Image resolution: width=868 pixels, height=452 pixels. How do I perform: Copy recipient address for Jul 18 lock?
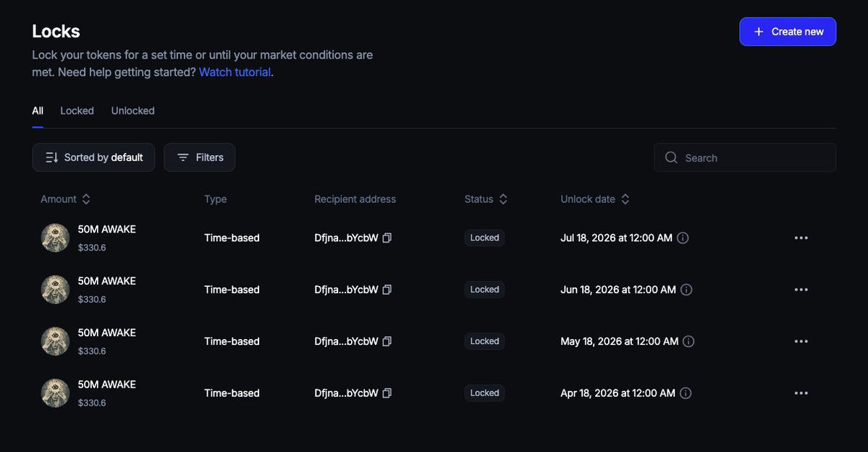click(387, 238)
